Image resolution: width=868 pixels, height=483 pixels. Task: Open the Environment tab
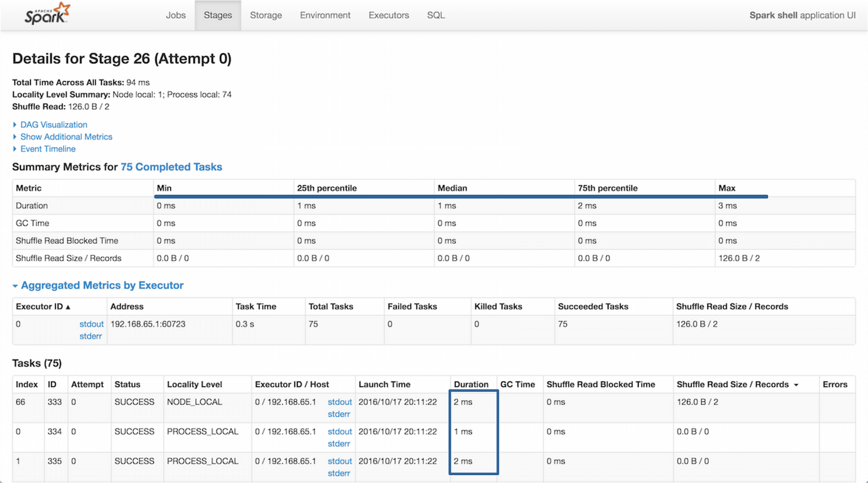[325, 15]
